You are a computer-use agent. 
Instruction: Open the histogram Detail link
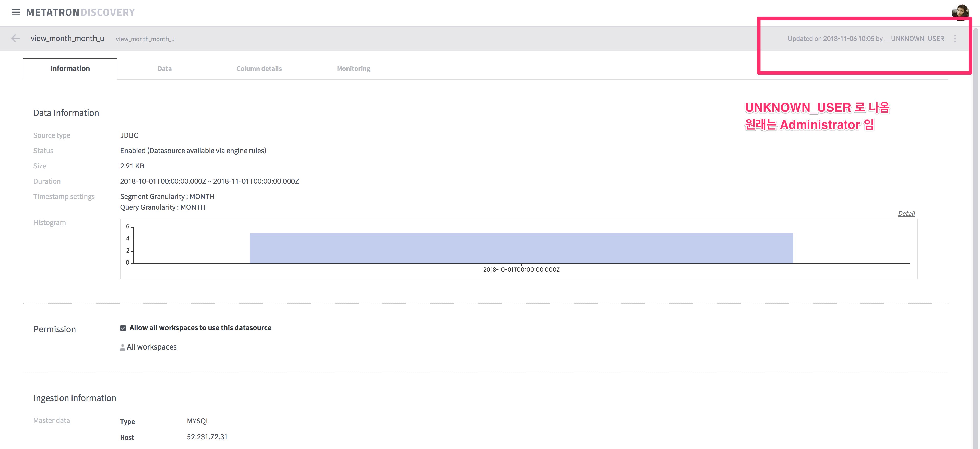906,213
